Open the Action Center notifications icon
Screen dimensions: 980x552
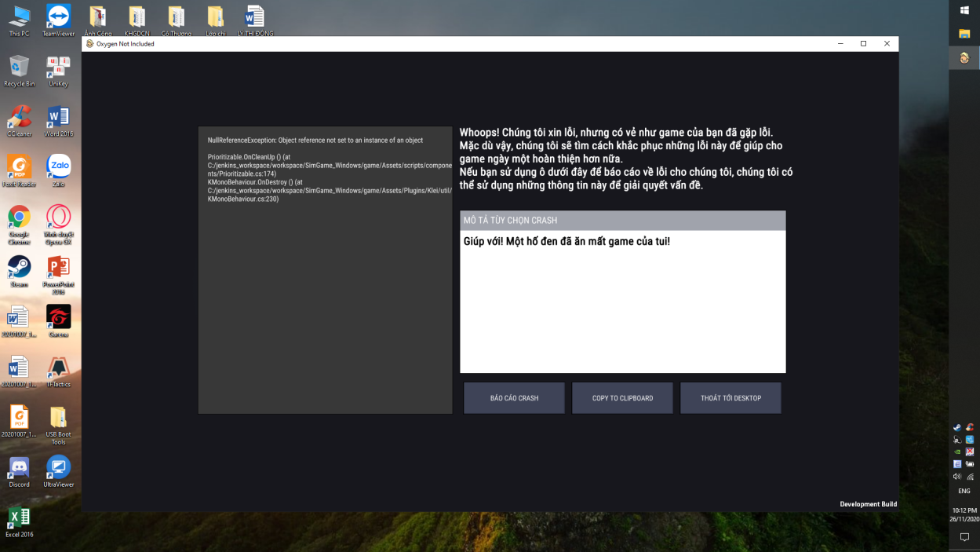tap(964, 538)
